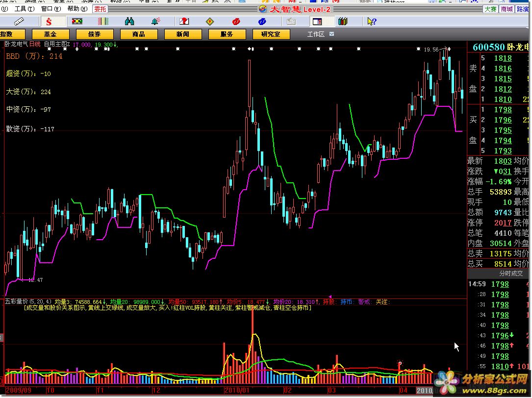Viewport: 532px width, 398px height.
Task: Open the help cursor question-mark icon
Action: (x=372, y=22)
